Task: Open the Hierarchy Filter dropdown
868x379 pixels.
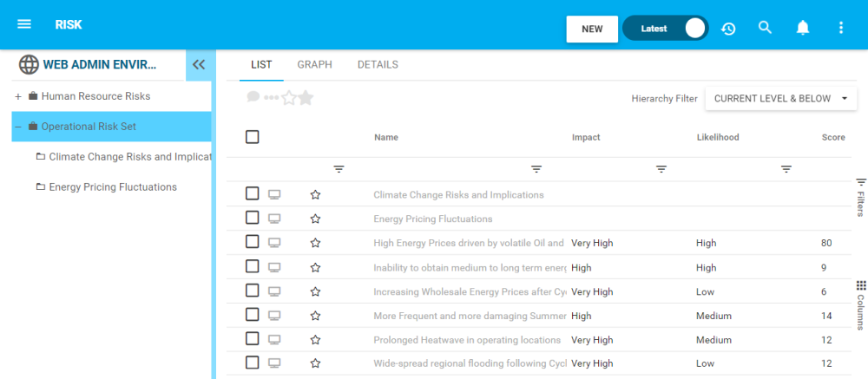Action: click(x=780, y=99)
